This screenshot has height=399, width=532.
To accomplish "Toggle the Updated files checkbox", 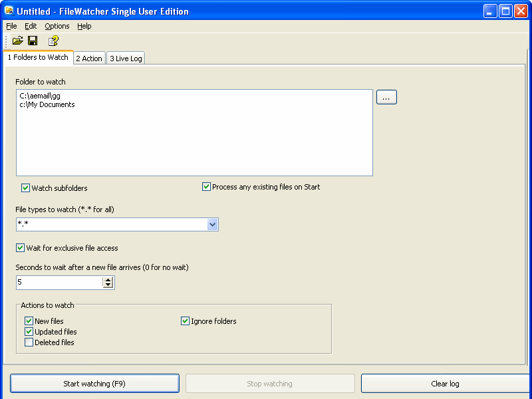I will point(29,331).
